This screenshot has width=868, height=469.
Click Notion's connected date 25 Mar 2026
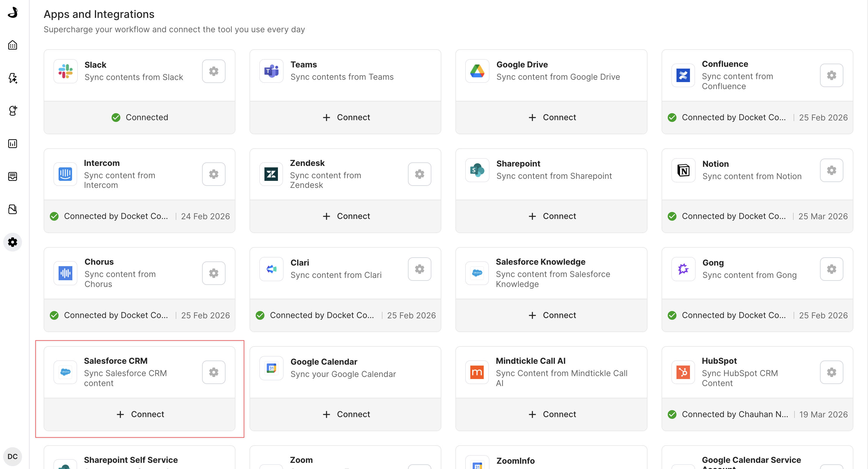pos(823,216)
